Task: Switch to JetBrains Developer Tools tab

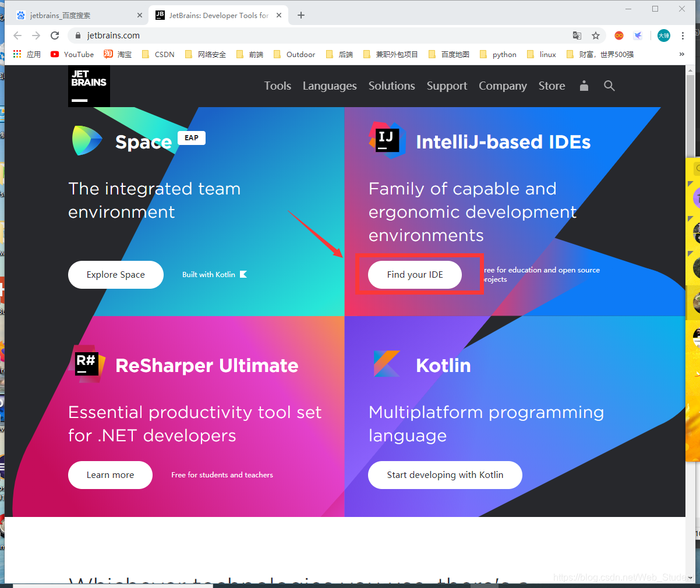Action: [218, 15]
